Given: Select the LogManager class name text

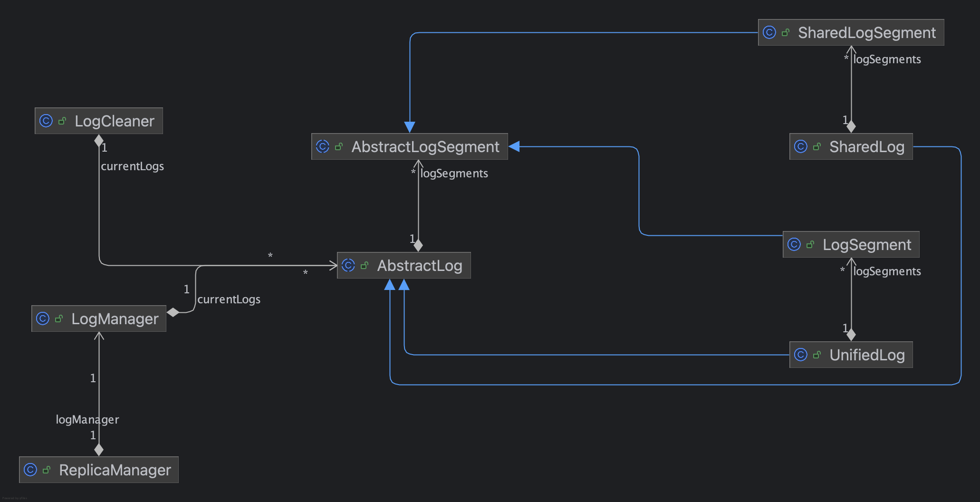Looking at the screenshot, I should (x=115, y=319).
